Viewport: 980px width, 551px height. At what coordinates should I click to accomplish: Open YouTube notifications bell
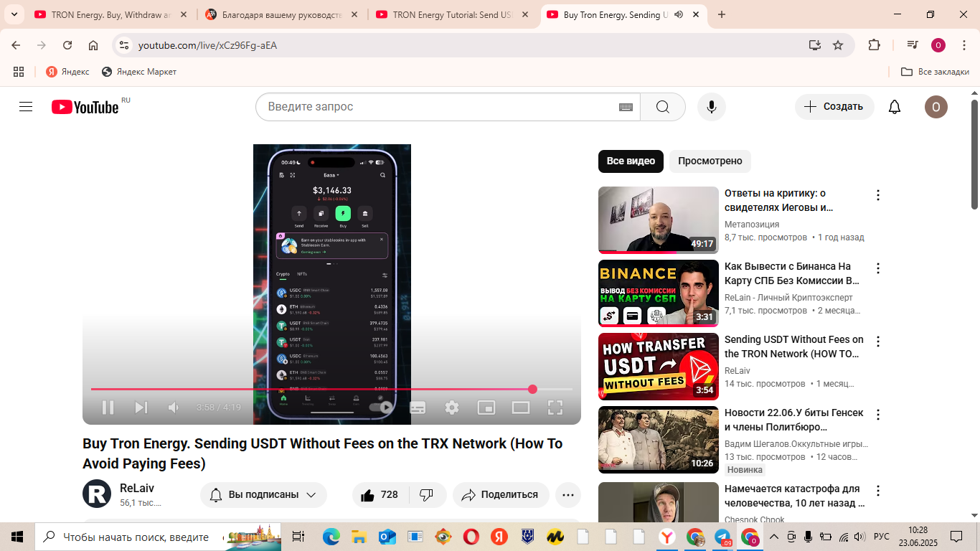[x=895, y=107]
